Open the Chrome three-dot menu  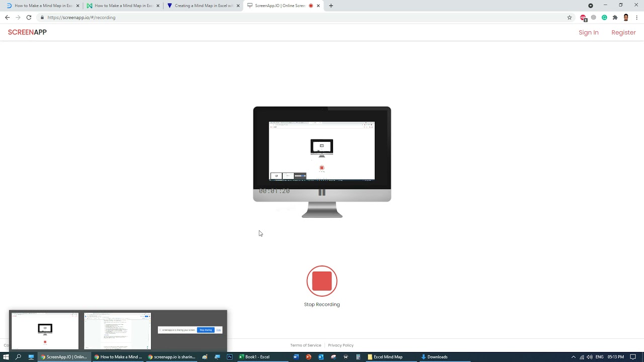(636, 17)
